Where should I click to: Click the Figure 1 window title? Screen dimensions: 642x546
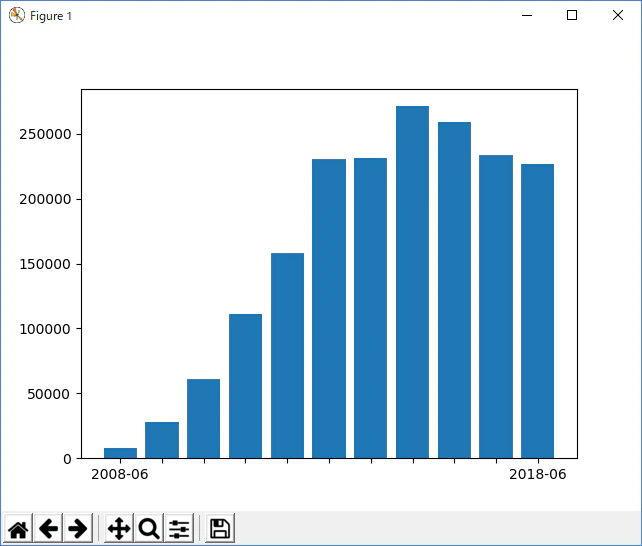pos(51,16)
